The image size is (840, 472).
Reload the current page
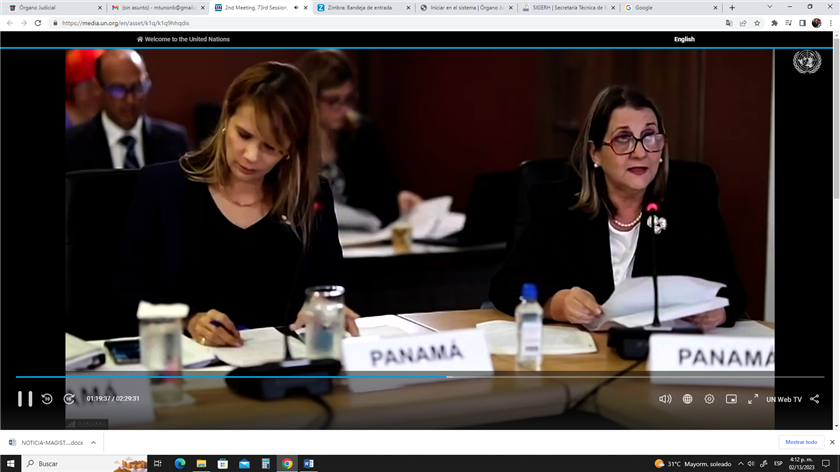[x=38, y=23]
